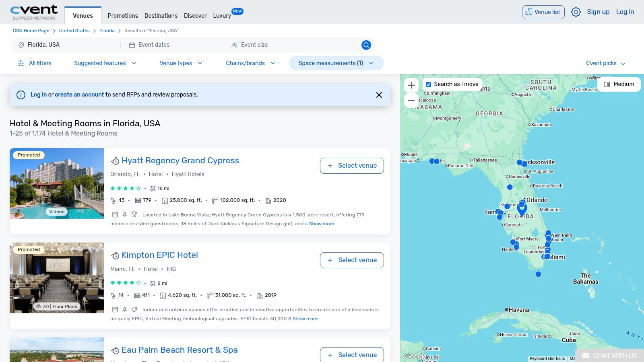Open settings gear icon in header

576,12
